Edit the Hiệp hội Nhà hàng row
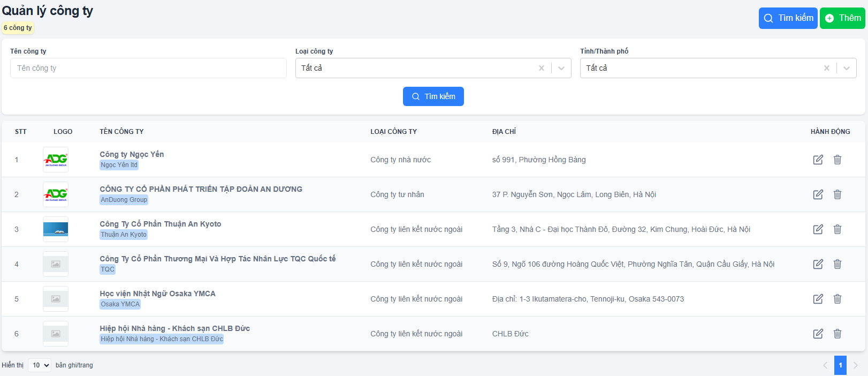 (818, 334)
